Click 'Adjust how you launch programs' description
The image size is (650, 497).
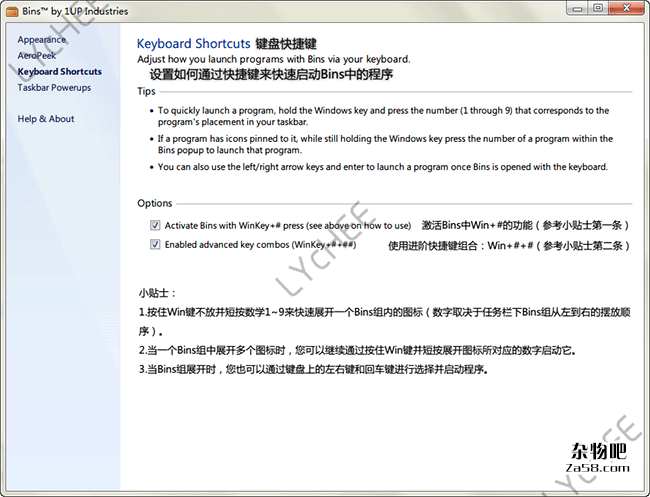pos(274,59)
